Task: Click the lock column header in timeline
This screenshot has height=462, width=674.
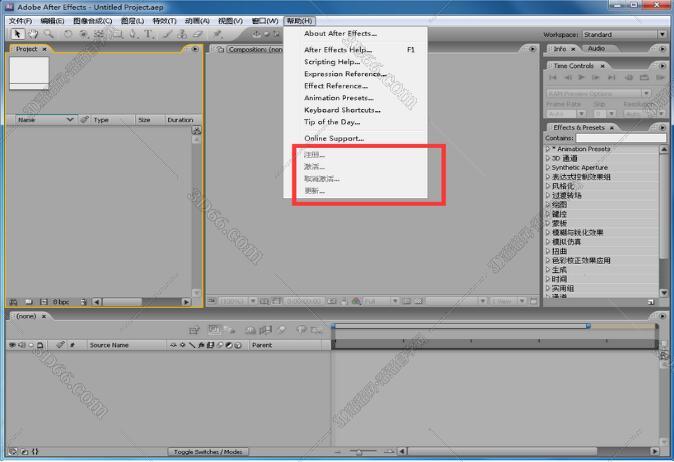Action: click(x=40, y=345)
